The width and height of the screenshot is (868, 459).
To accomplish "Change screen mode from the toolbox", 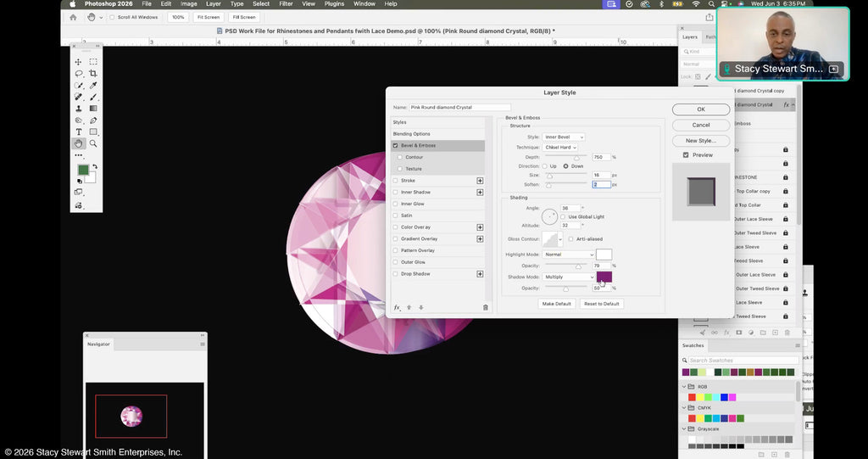I will coord(78,193).
